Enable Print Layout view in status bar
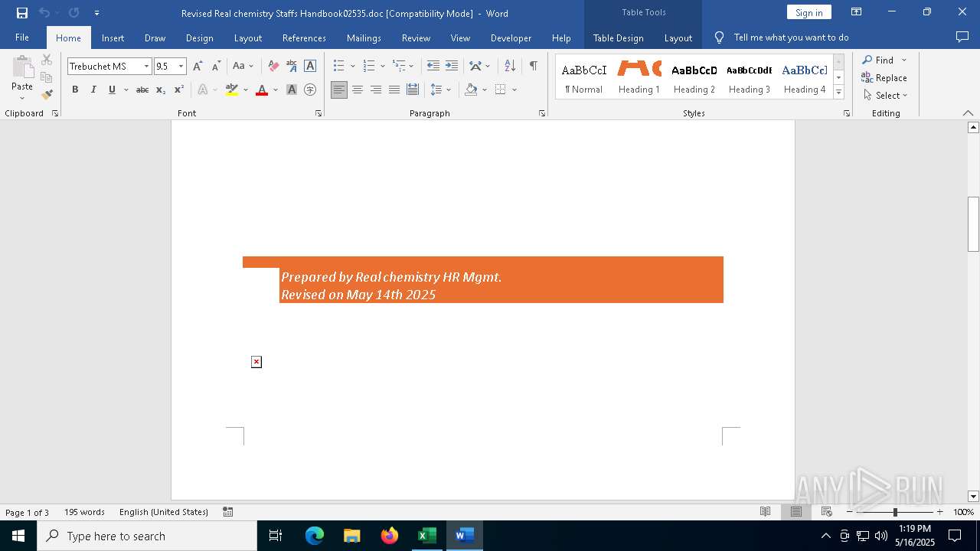Image resolution: width=980 pixels, height=551 pixels. tap(796, 512)
